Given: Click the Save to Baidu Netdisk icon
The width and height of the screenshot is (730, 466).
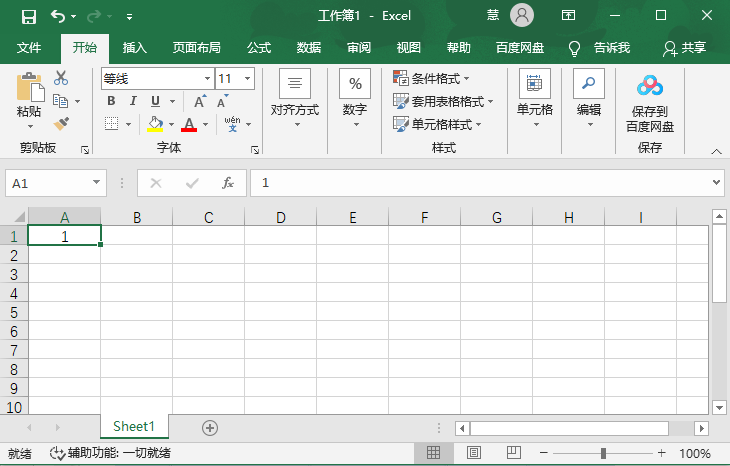Looking at the screenshot, I should coord(650,87).
